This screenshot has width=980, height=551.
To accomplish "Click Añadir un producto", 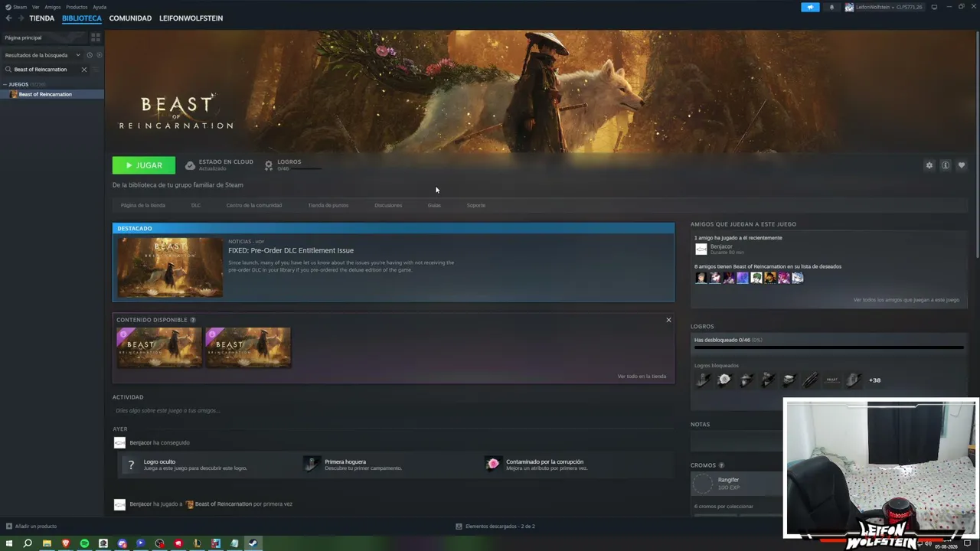I will [x=31, y=527].
